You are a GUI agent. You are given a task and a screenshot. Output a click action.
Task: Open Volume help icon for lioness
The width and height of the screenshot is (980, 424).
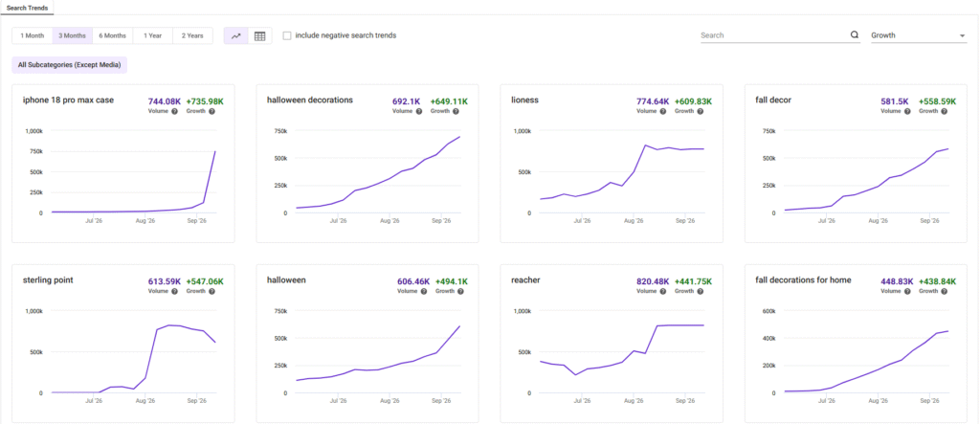[x=663, y=111]
